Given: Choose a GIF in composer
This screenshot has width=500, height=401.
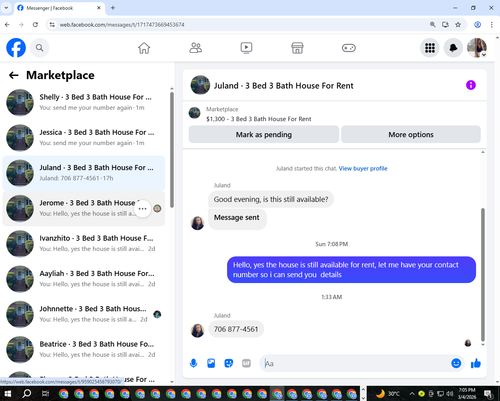Looking at the screenshot, I should pyautogui.click(x=246, y=363).
